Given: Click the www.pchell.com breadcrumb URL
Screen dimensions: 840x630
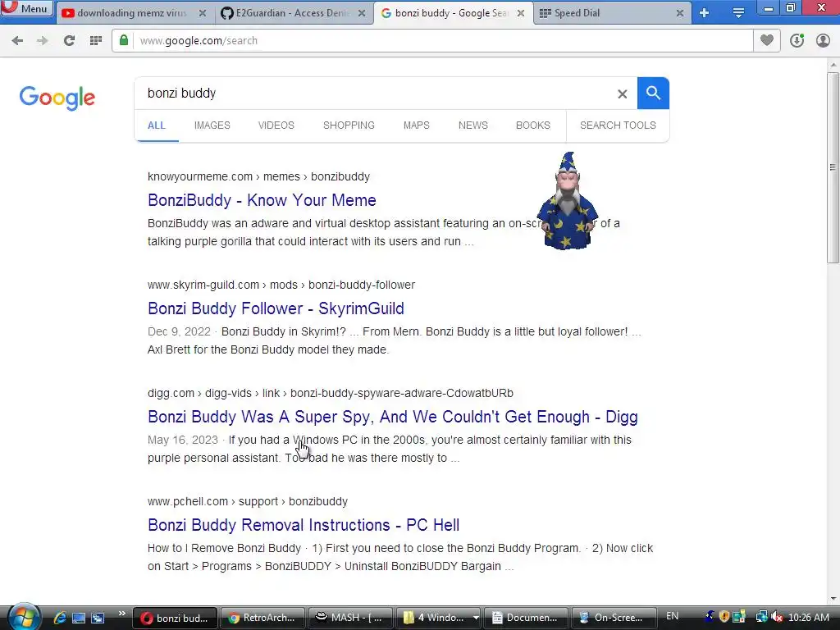Looking at the screenshot, I should tap(248, 501).
